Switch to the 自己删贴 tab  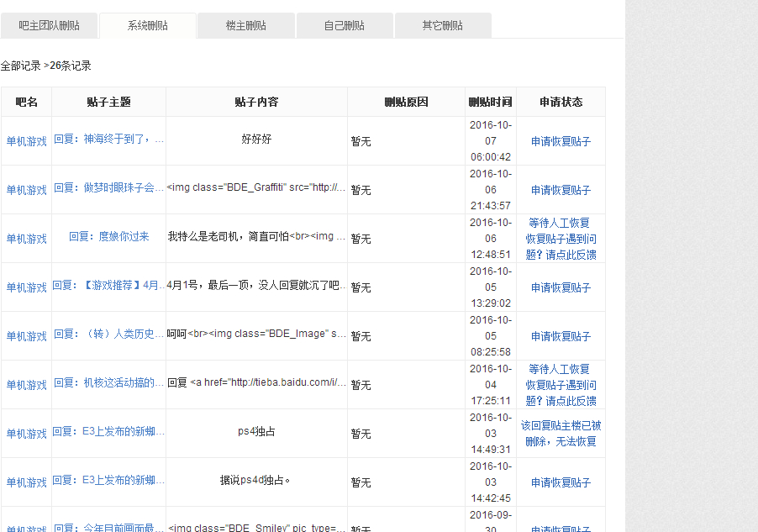[345, 25]
